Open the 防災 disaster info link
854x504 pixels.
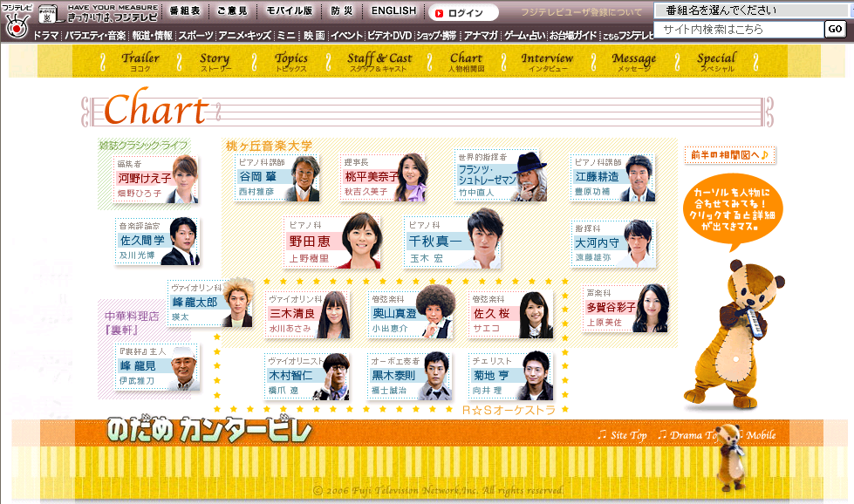coord(342,10)
